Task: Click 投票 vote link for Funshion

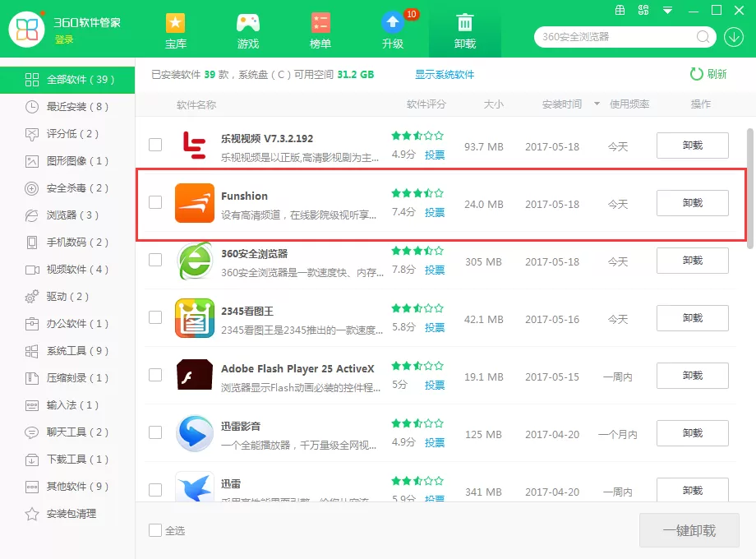Action: (435, 212)
